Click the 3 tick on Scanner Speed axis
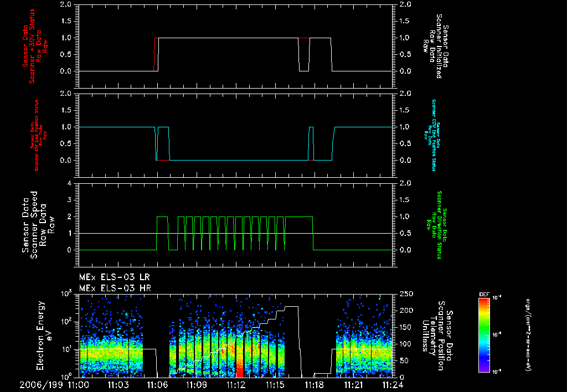 pyautogui.click(x=70, y=200)
